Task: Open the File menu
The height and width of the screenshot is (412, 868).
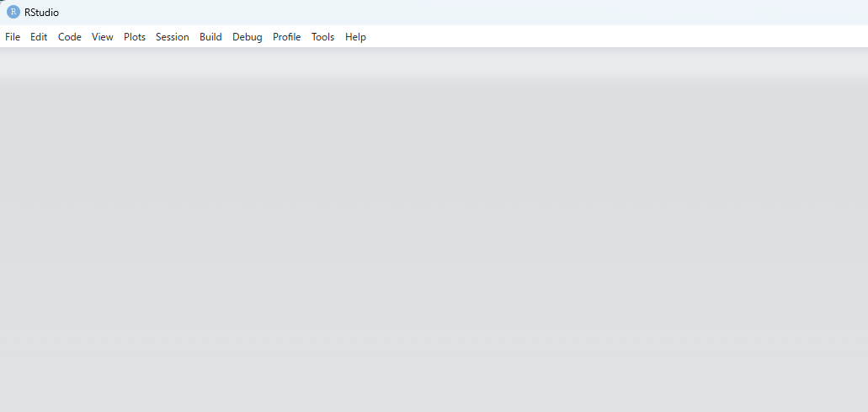Action: click(13, 37)
